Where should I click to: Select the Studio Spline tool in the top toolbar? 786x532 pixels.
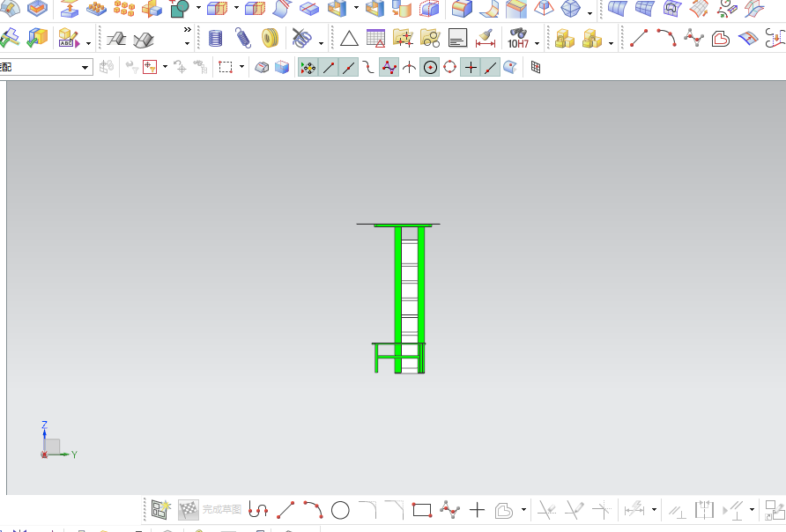[x=693, y=38]
